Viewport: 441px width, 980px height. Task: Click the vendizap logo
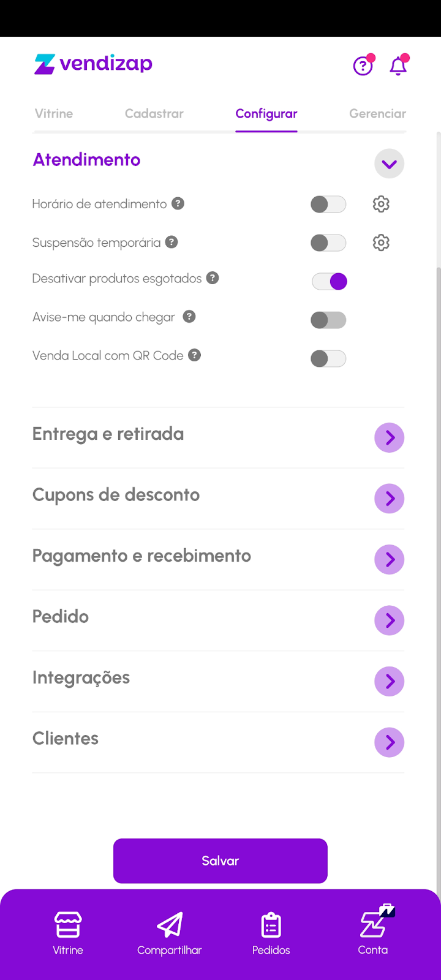94,64
